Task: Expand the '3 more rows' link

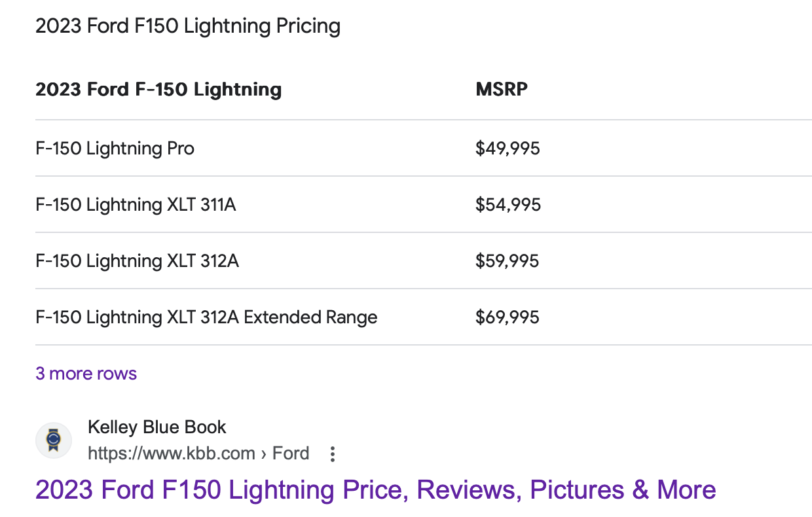Action: point(86,374)
